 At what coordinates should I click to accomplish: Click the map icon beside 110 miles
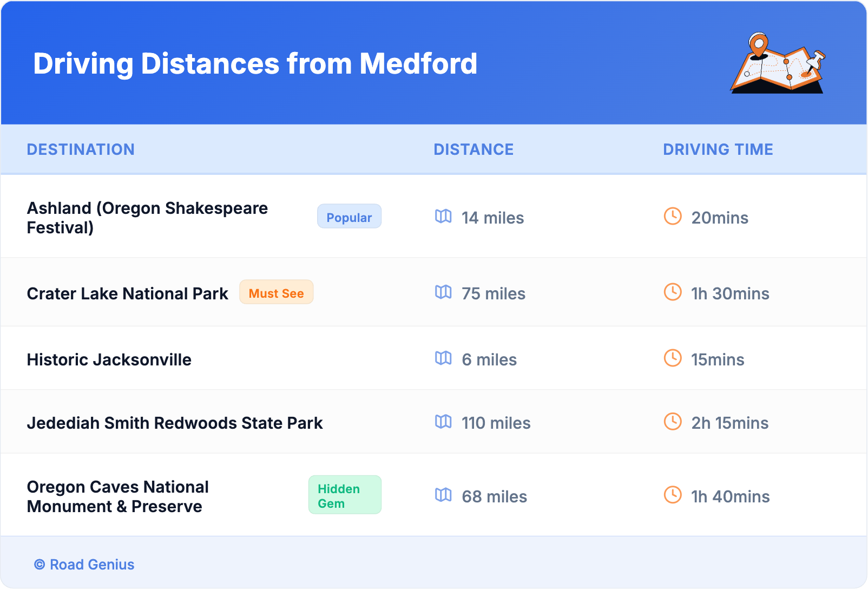pos(443,422)
